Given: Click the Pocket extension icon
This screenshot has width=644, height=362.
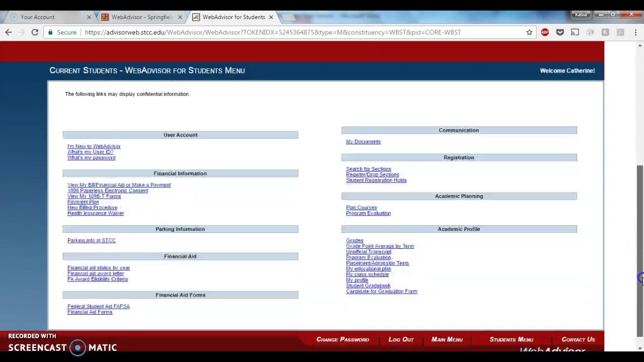Looking at the screenshot, I should (560, 32).
